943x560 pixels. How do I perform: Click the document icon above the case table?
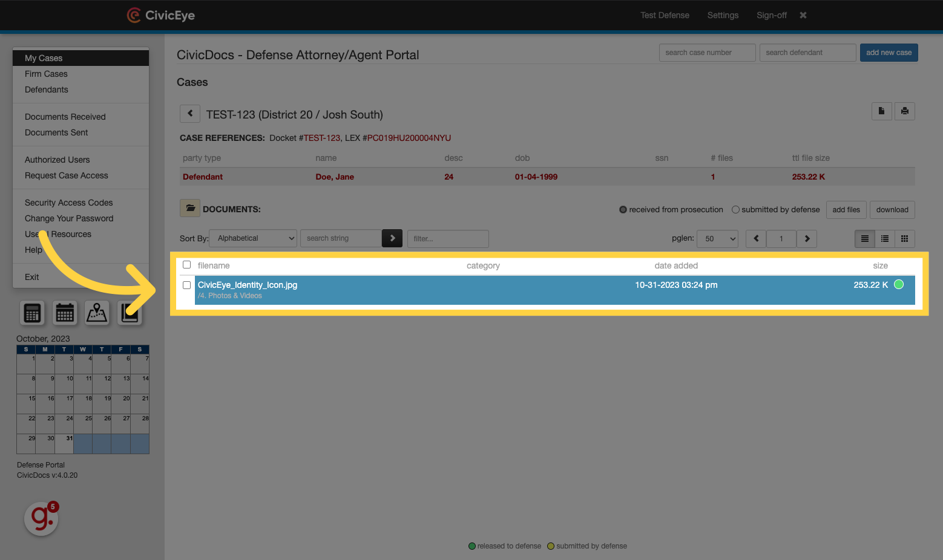pyautogui.click(x=882, y=111)
